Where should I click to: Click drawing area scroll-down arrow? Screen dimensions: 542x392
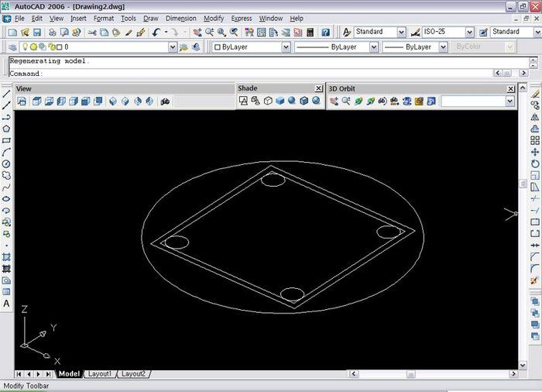[x=523, y=365]
